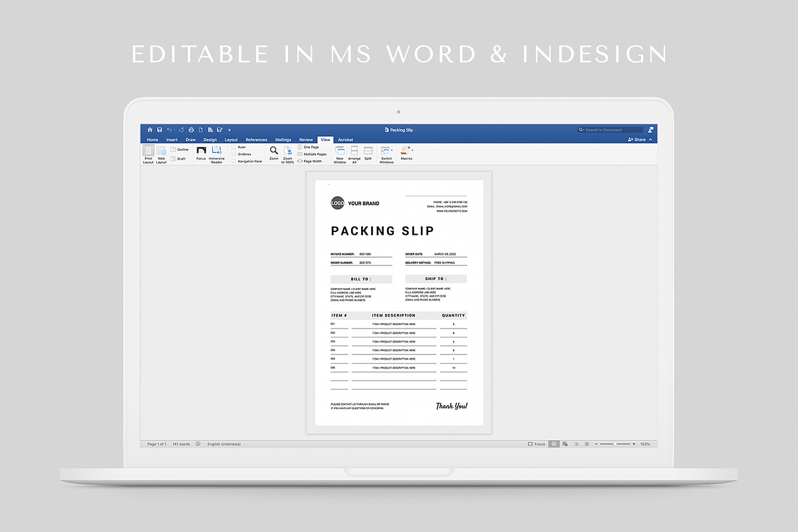Open the Immersive Reader
The width and height of the screenshot is (798, 532).
point(217,152)
